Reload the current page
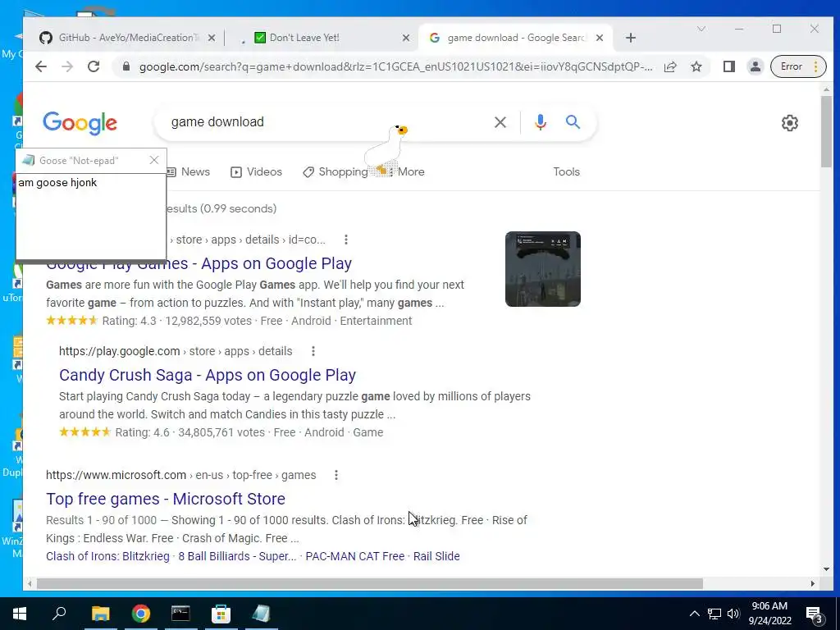Image resolution: width=840 pixels, height=630 pixels. pyautogui.click(x=94, y=66)
